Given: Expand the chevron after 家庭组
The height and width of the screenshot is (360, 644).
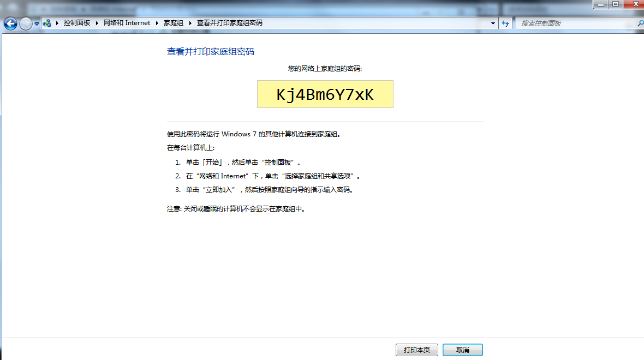Looking at the screenshot, I should pyautogui.click(x=190, y=23).
